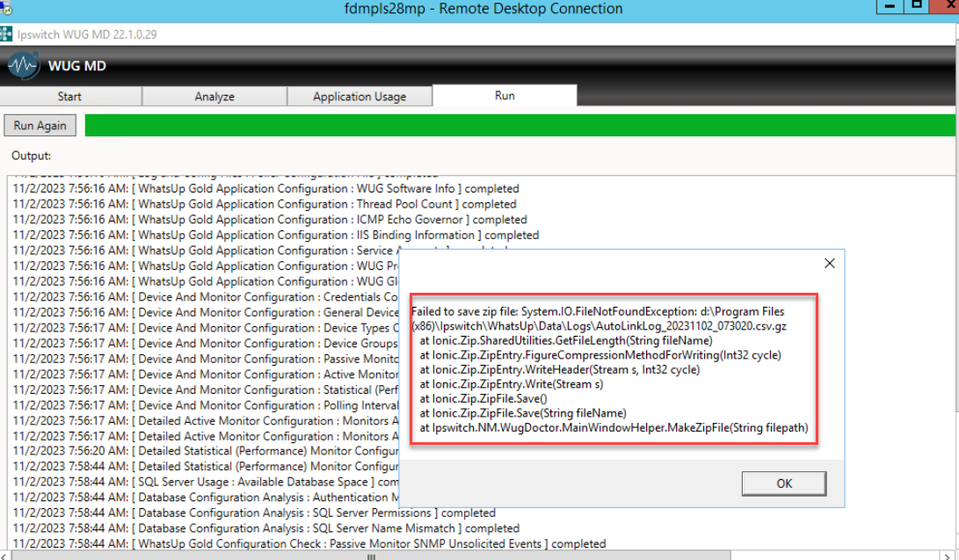Open the Remote Desktop Connection system menu icon

tap(6, 7)
